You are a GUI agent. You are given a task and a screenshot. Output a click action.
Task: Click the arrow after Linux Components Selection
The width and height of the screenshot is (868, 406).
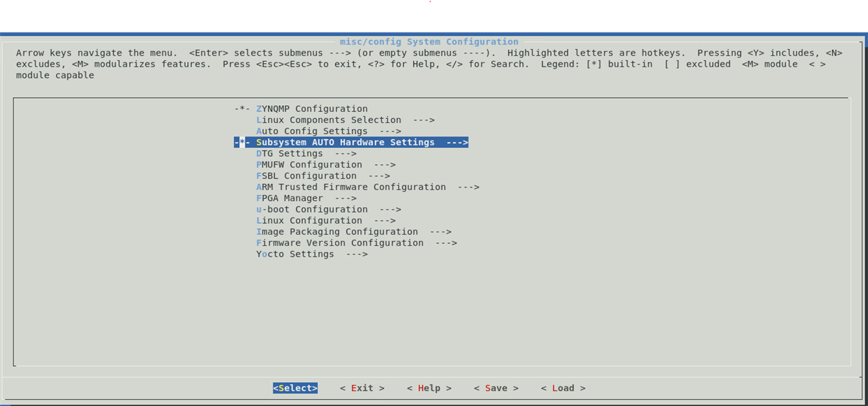[424, 120]
